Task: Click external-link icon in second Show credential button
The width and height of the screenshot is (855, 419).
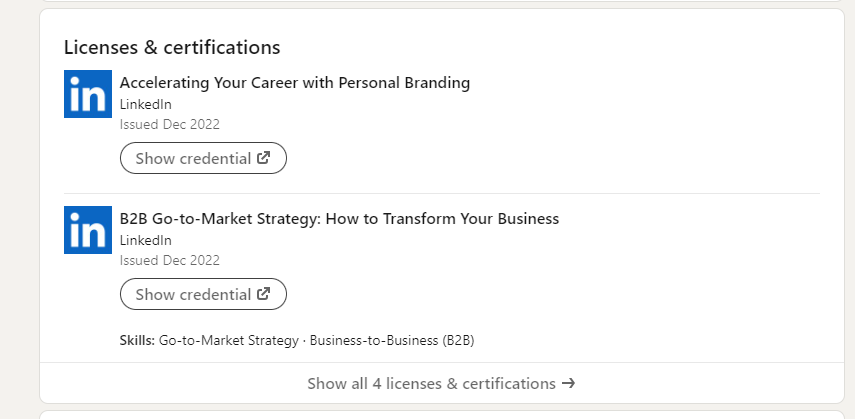Action: coord(264,294)
